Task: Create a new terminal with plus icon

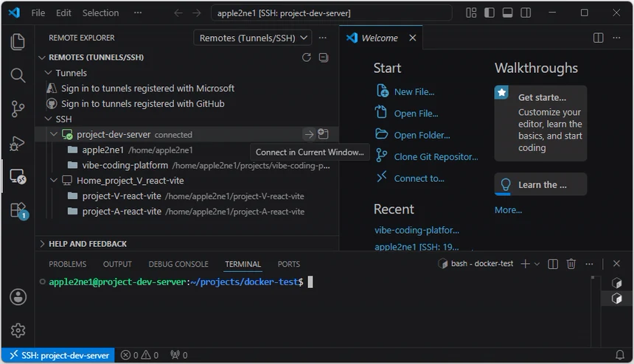Action: 525,264
